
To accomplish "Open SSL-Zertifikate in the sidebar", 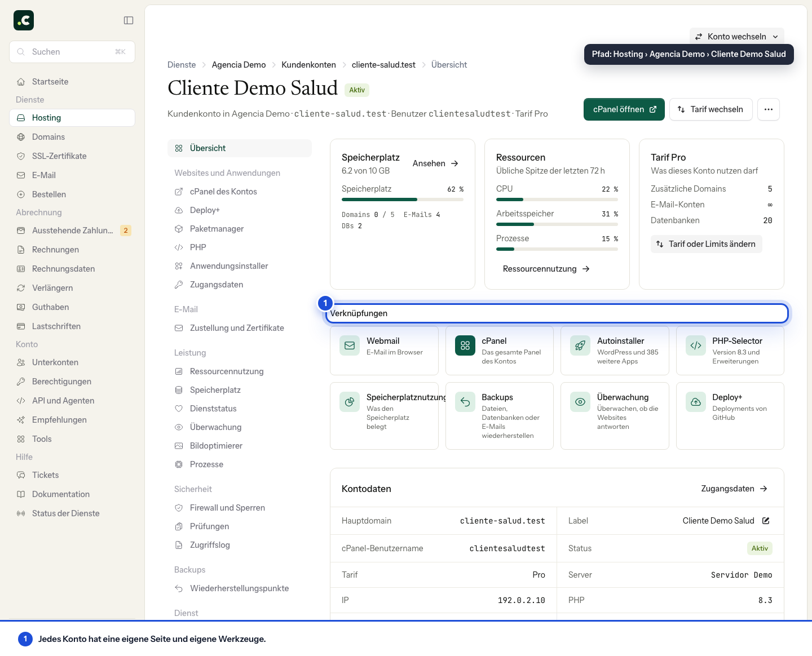I will 72,156.
